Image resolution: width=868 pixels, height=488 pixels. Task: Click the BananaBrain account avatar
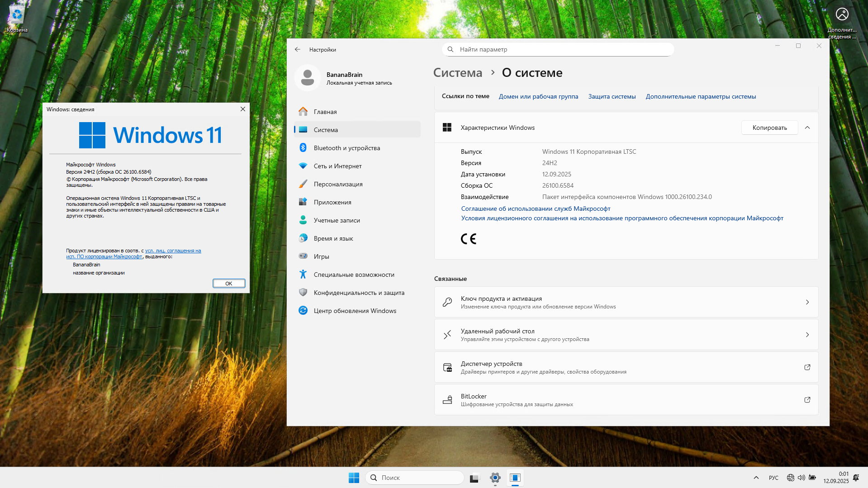(308, 78)
